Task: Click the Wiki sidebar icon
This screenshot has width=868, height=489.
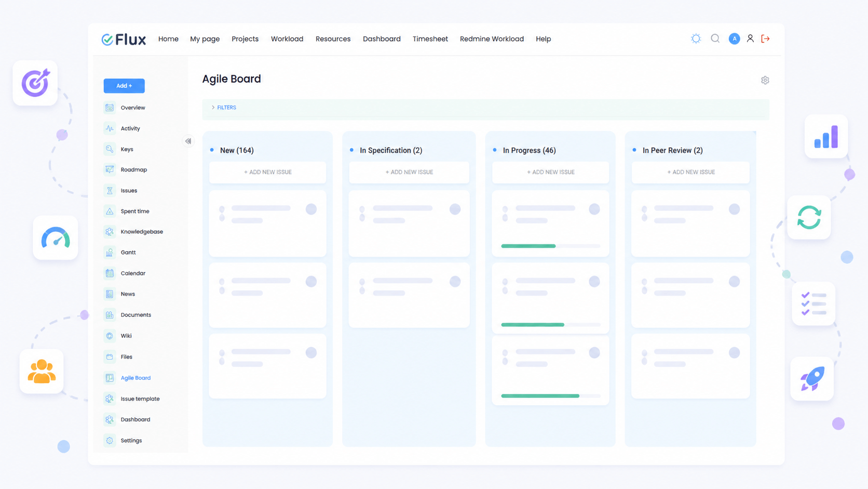Action: 110,336
